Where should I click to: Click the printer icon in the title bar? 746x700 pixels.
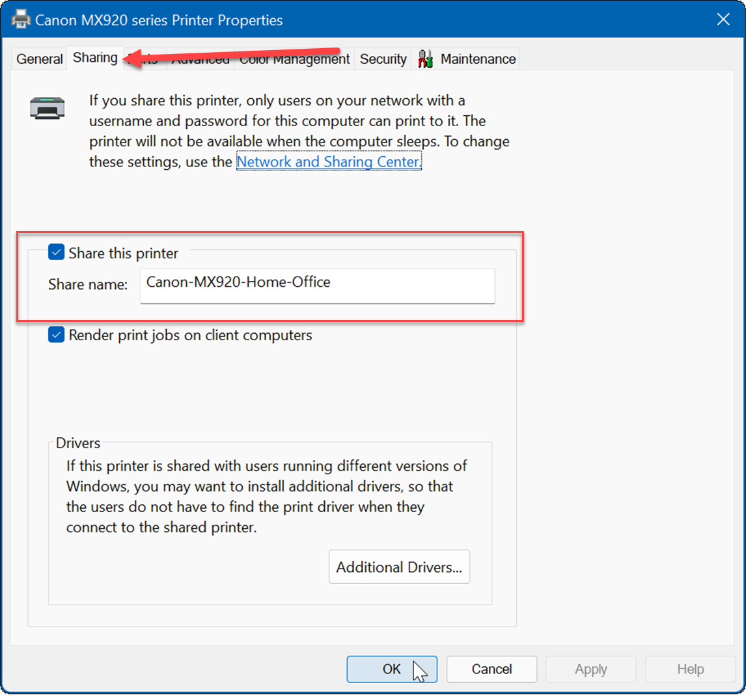tap(21, 20)
